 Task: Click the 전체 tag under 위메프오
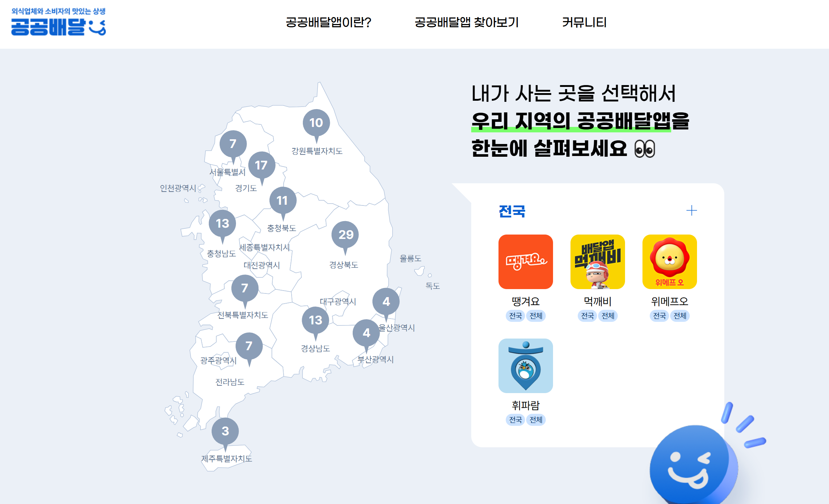(x=680, y=316)
